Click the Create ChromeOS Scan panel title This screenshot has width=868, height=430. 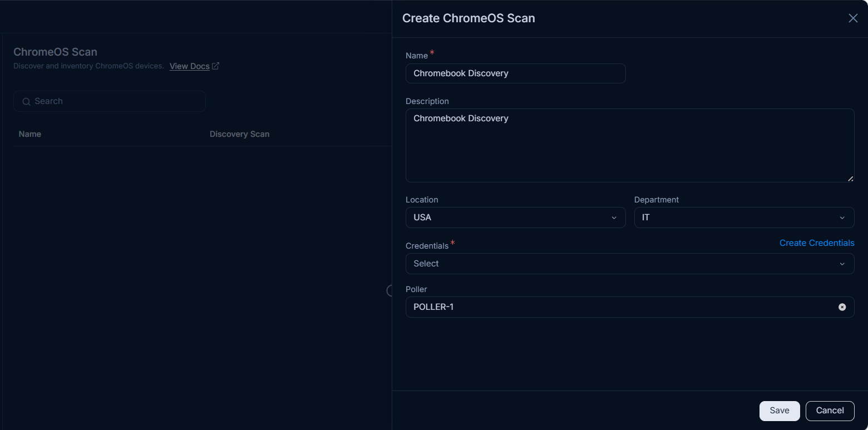tap(468, 18)
